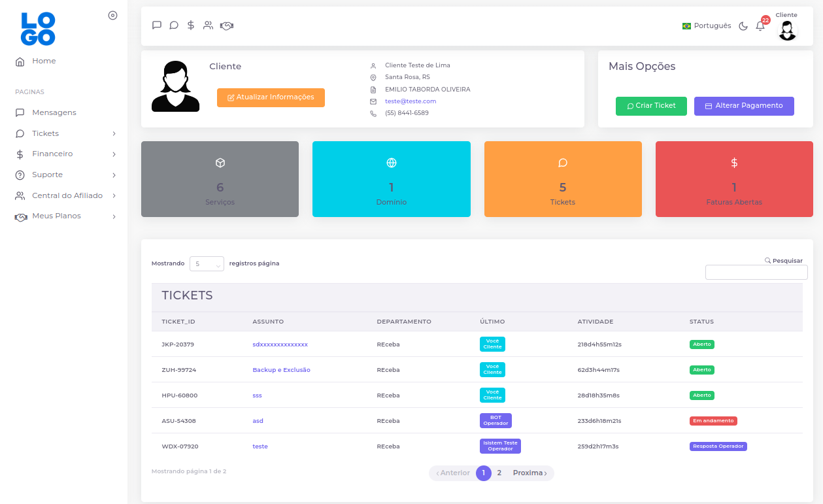Go to Mensagens in the sidebar
The image size is (823, 504).
tap(54, 112)
